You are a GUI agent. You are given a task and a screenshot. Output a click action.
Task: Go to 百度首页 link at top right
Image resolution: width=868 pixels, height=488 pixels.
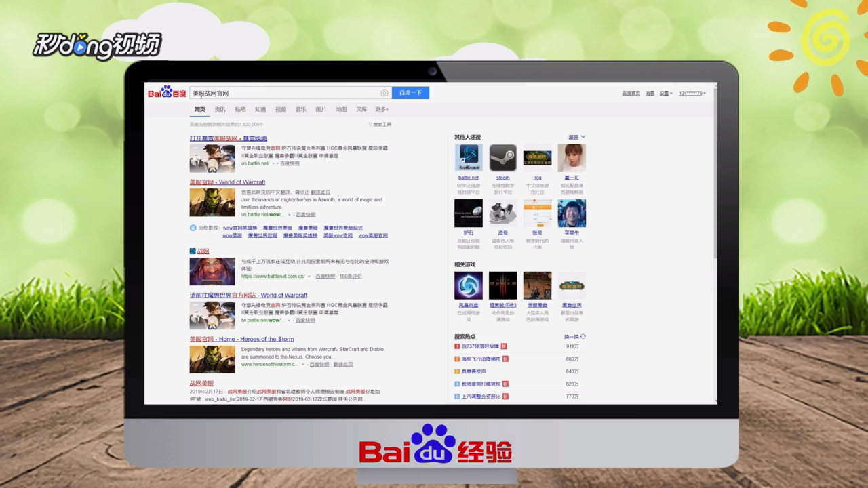(x=631, y=93)
